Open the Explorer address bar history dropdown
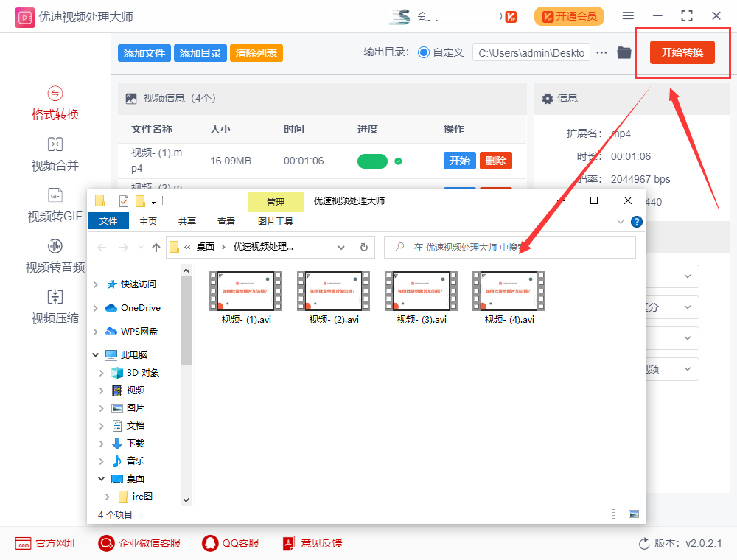 [x=340, y=248]
